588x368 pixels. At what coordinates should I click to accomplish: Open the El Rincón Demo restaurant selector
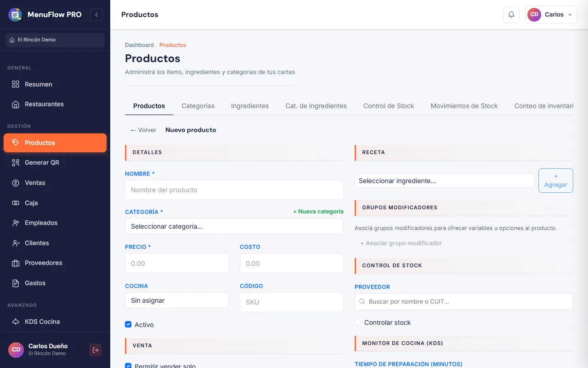[55, 40]
